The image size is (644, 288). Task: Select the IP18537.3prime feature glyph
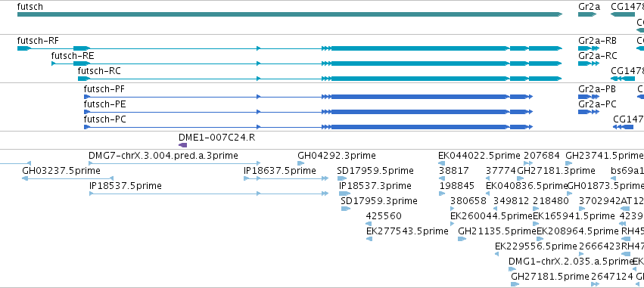pos(344,194)
